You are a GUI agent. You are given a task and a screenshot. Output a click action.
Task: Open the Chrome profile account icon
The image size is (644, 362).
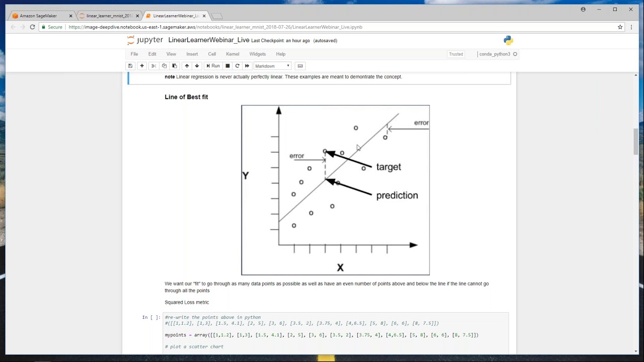pos(583,9)
